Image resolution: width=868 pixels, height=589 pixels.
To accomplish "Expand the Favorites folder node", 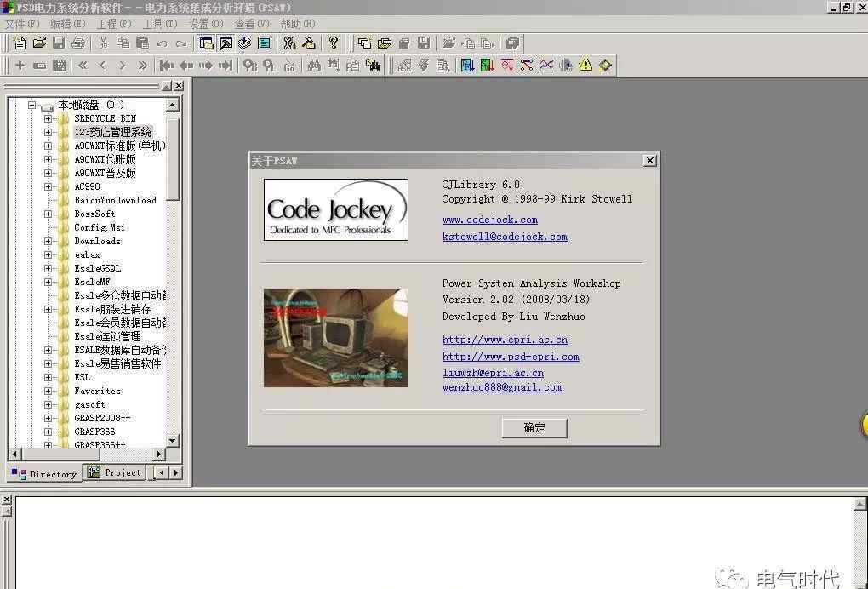I will pyautogui.click(x=49, y=391).
